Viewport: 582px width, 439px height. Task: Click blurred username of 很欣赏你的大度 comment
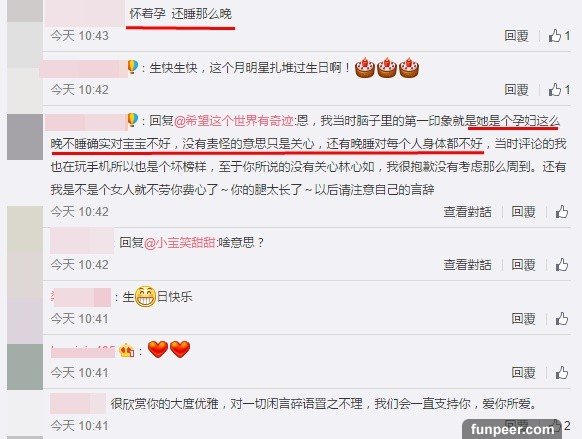tap(78, 403)
